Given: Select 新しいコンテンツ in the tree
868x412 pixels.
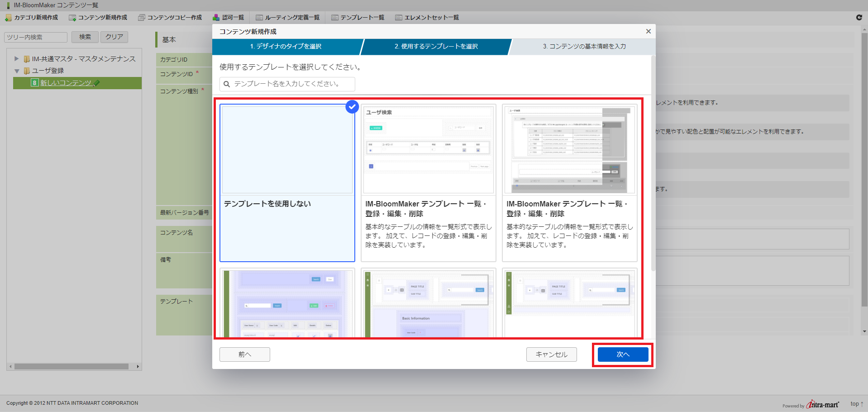Looking at the screenshot, I should (66, 83).
